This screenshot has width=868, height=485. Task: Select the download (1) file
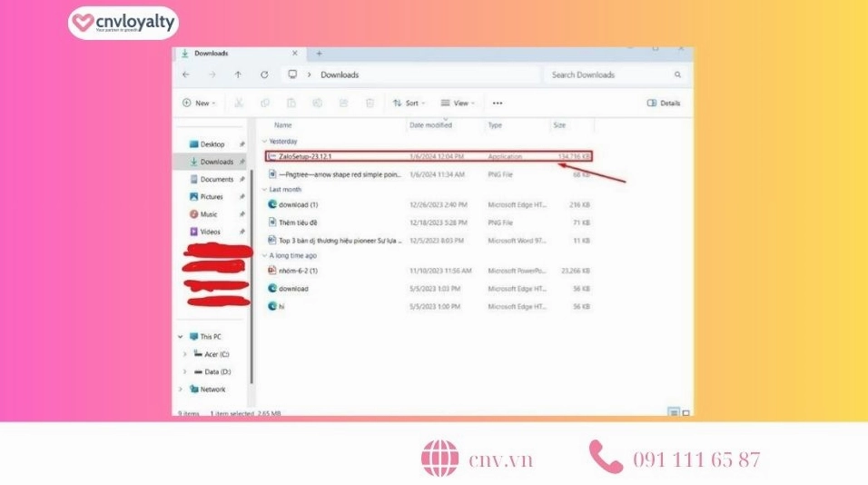[x=429, y=205]
